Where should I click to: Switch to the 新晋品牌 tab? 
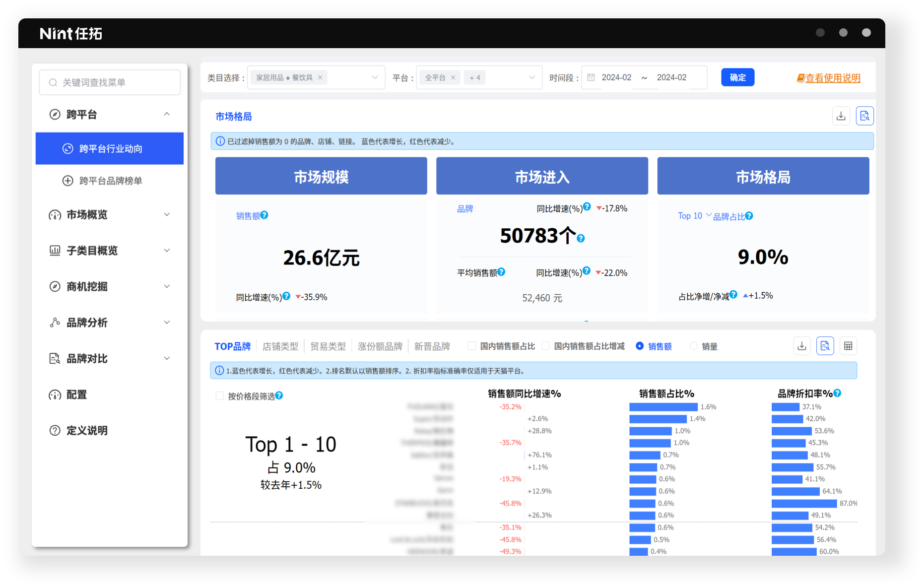pyautogui.click(x=432, y=346)
